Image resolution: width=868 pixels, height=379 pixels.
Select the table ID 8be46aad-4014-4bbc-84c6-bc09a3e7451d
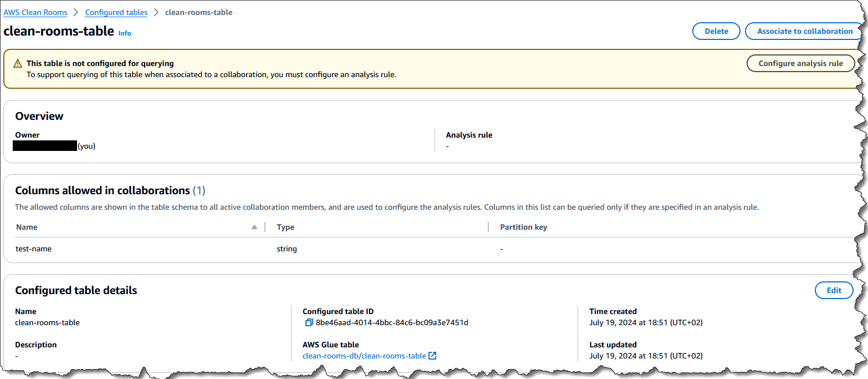click(392, 322)
